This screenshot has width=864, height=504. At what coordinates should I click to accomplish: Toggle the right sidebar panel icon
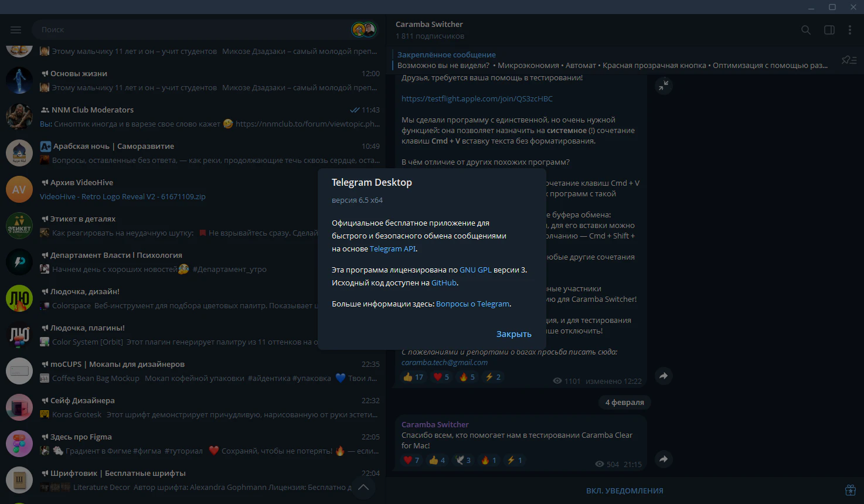pyautogui.click(x=829, y=30)
